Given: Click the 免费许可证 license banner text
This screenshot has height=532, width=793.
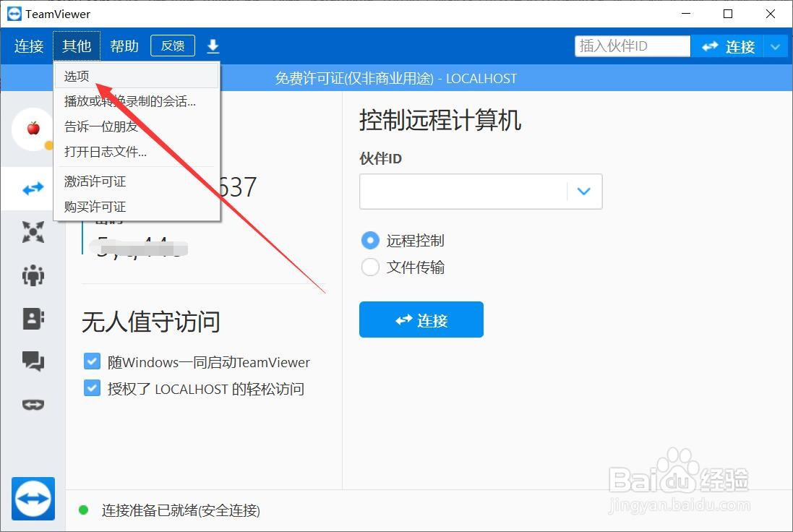Looking at the screenshot, I should coord(395,78).
